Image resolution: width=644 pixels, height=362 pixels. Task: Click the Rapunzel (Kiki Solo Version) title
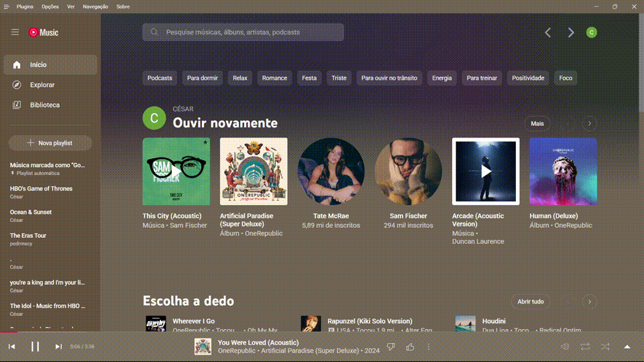tap(370, 321)
